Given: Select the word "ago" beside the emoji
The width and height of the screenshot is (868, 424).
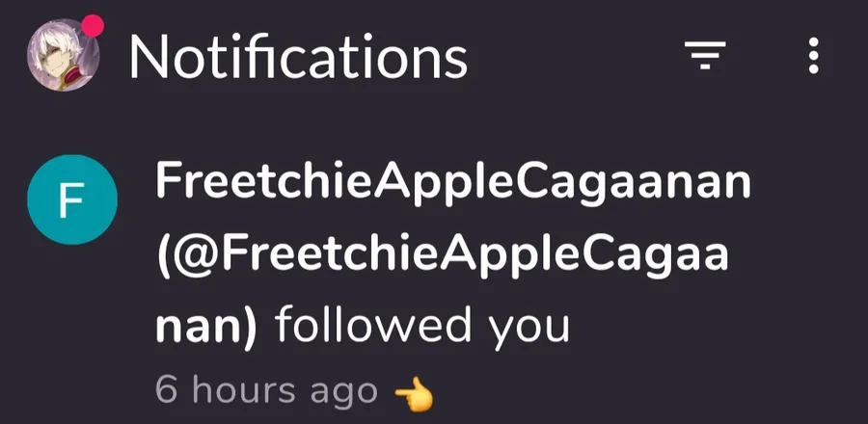Looking at the screenshot, I should point(343,392).
